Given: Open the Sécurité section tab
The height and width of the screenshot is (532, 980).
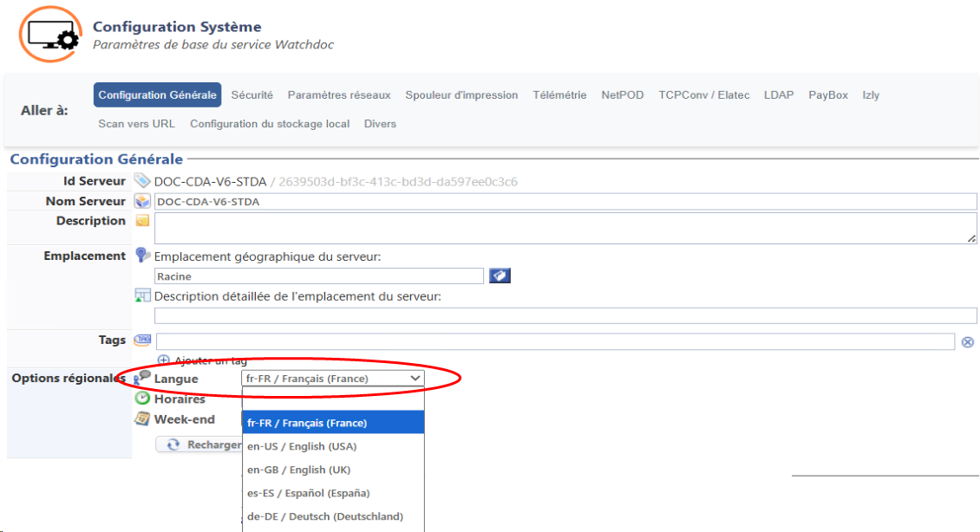Looking at the screenshot, I should pos(252,95).
